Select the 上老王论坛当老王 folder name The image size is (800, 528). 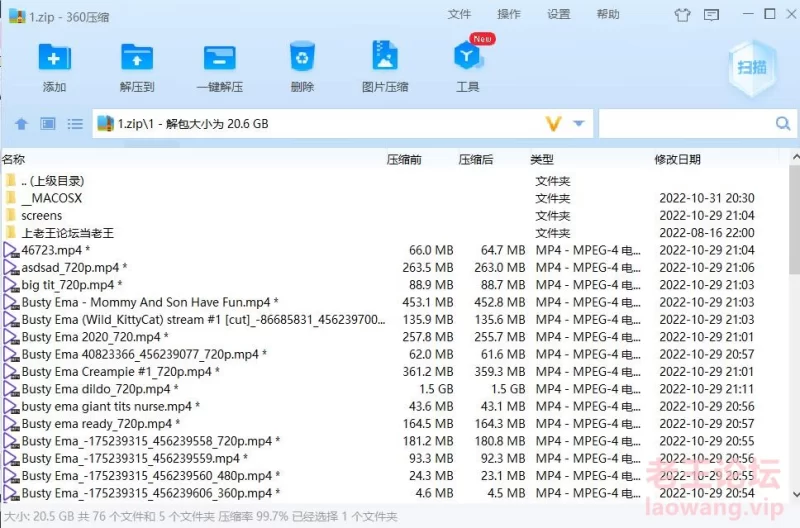click(x=68, y=233)
